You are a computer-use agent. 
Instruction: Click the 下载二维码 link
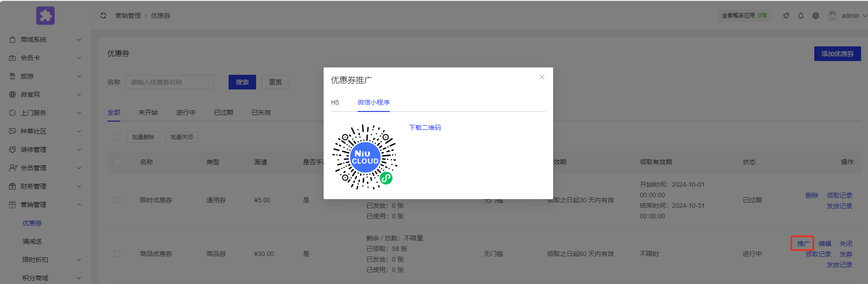(425, 128)
